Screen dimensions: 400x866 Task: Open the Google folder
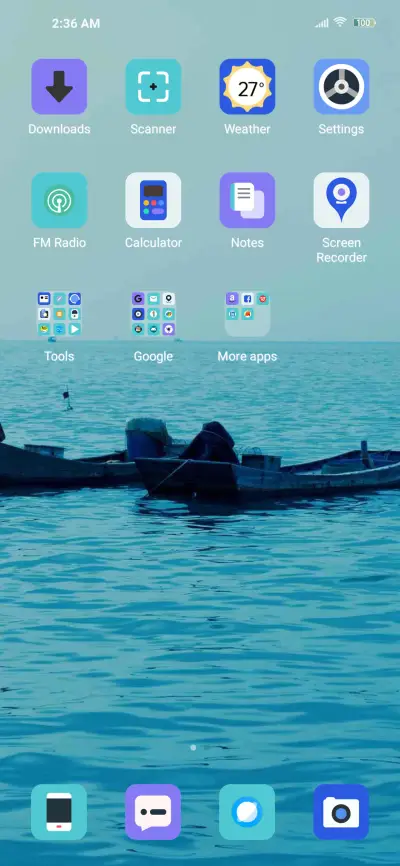click(153, 314)
